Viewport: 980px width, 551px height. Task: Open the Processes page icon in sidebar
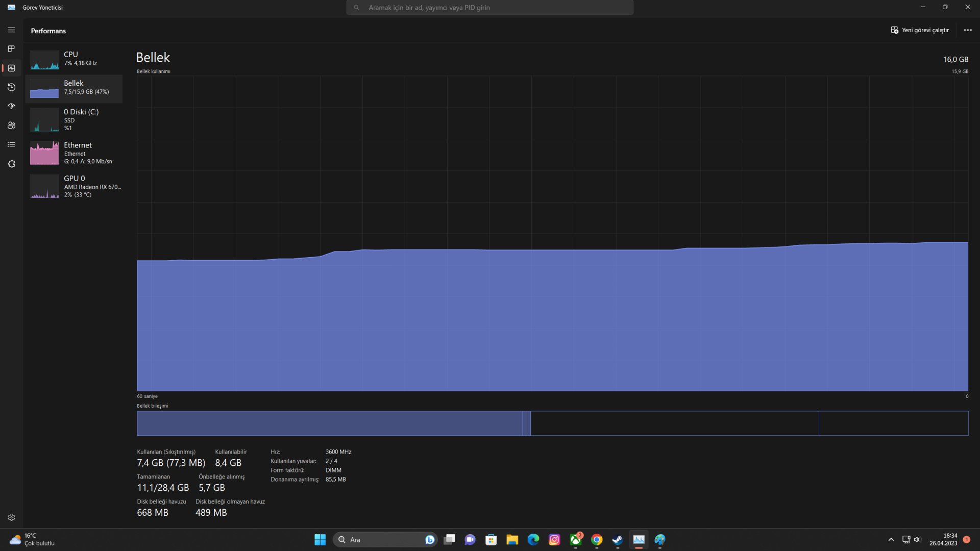[11, 49]
